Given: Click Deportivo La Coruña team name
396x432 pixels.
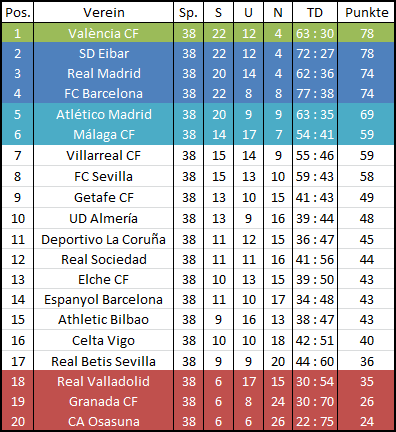Looking at the screenshot, I should [103, 239].
